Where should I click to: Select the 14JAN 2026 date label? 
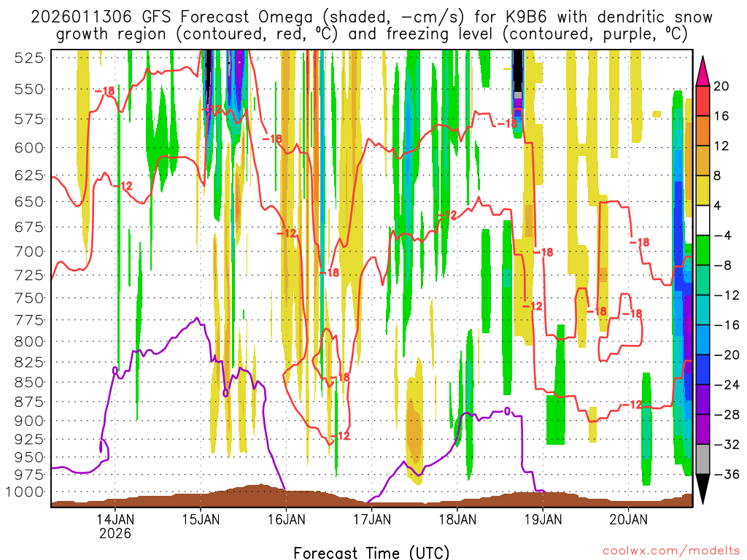(115, 526)
